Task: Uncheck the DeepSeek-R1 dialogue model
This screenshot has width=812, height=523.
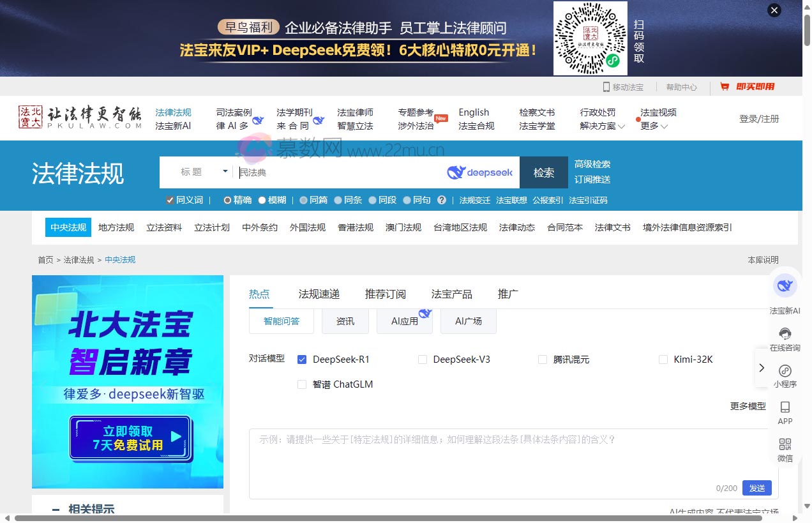Action: point(301,360)
